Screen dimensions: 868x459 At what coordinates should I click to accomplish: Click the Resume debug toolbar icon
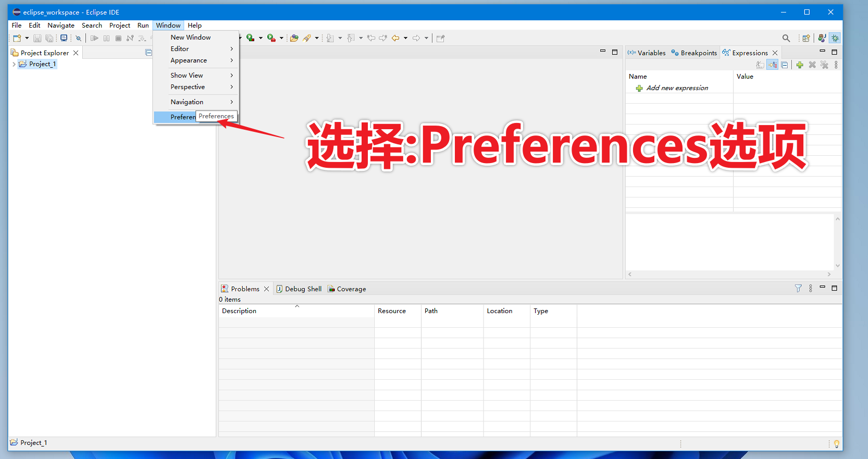[94, 38]
